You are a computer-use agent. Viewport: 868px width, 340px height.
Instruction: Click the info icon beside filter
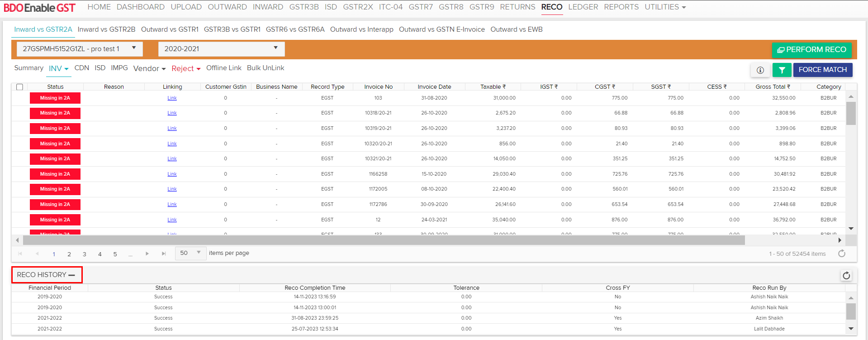coord(760,70)
